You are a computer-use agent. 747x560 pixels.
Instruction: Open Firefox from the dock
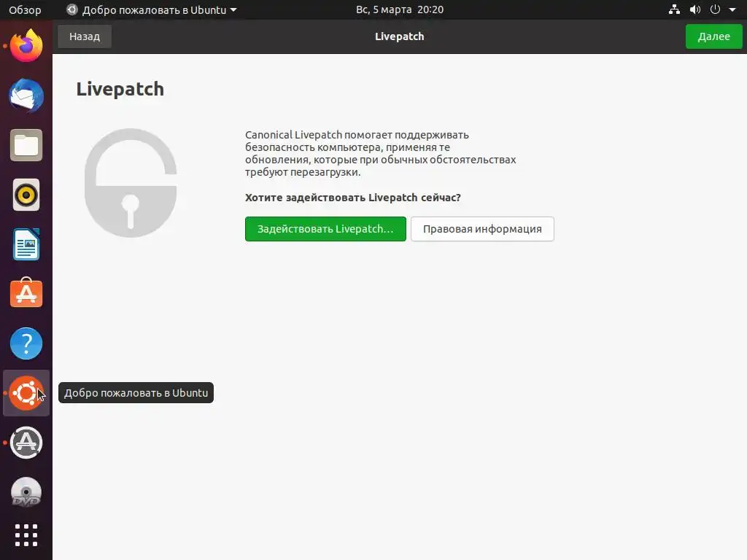(x=26, y=46)
